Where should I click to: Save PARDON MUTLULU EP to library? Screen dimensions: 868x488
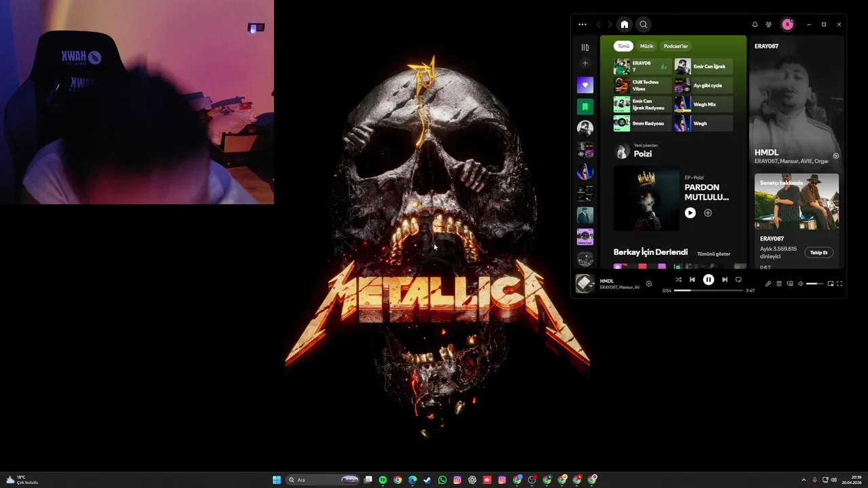[708, 213]
